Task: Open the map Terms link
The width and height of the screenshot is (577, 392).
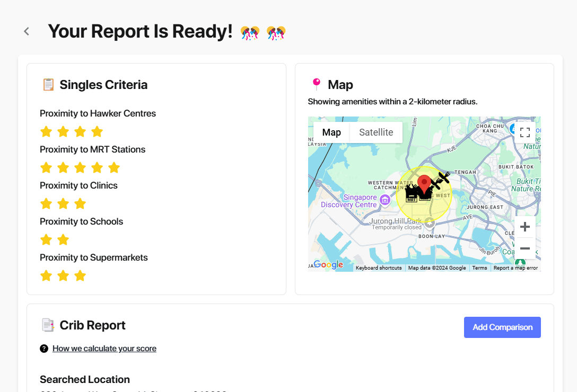Action: 479,268
